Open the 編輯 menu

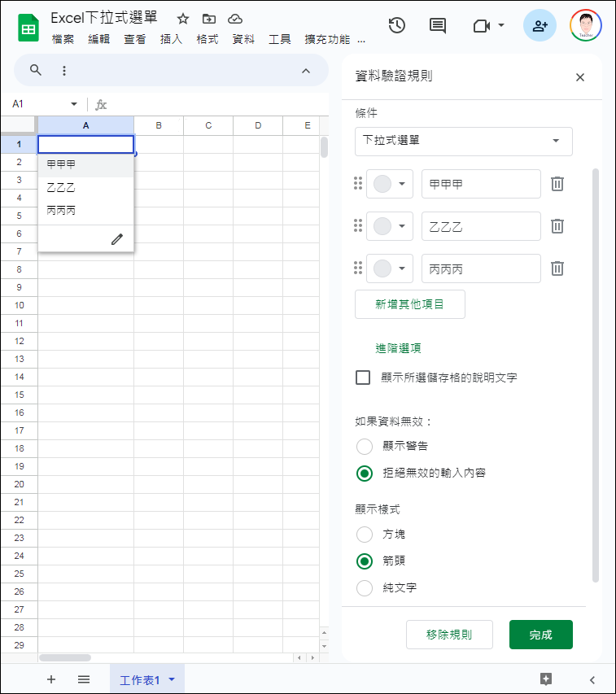[x=98, y=39]
